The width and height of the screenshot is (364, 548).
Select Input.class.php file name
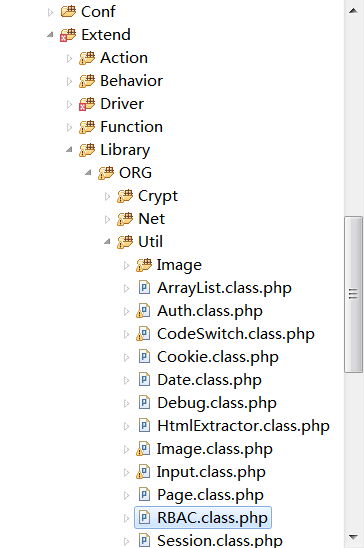pos(211,472)
